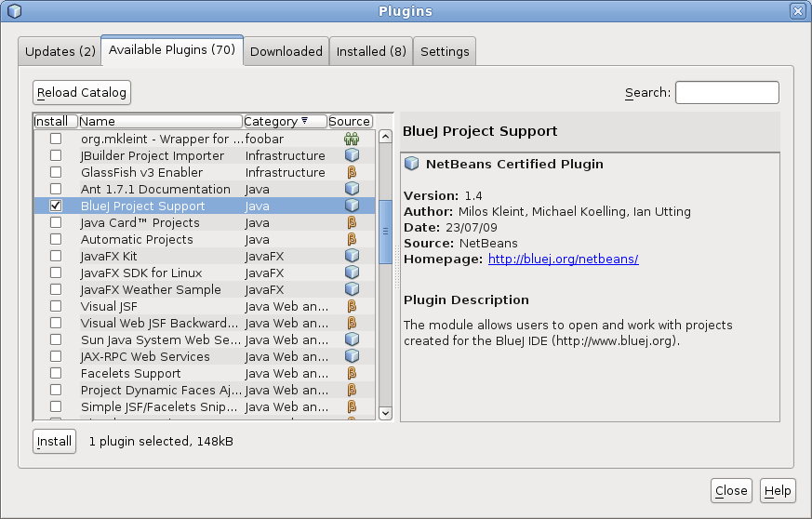Check the JAX-RPC Web Services checkbox

[x=56, y=356]
